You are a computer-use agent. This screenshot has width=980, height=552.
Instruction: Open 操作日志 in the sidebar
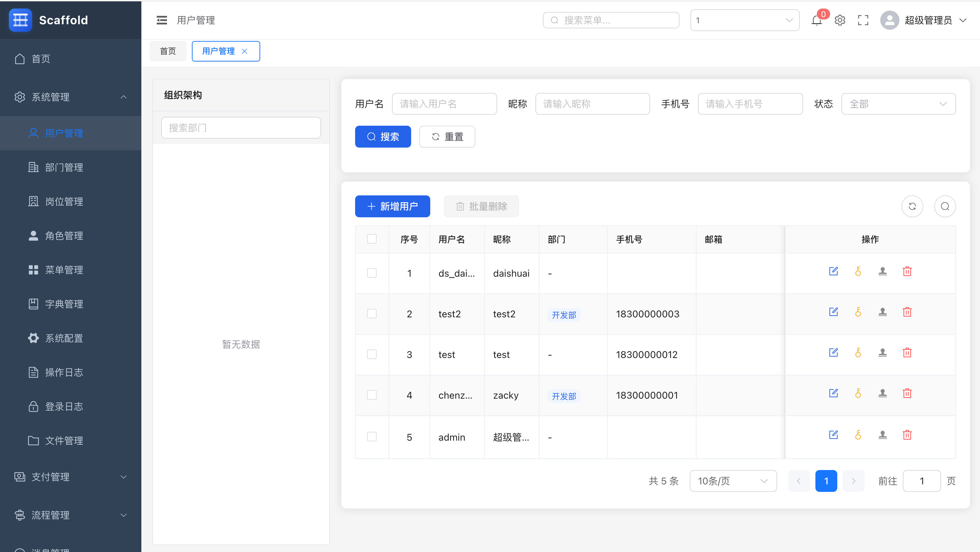pos(71,372)
